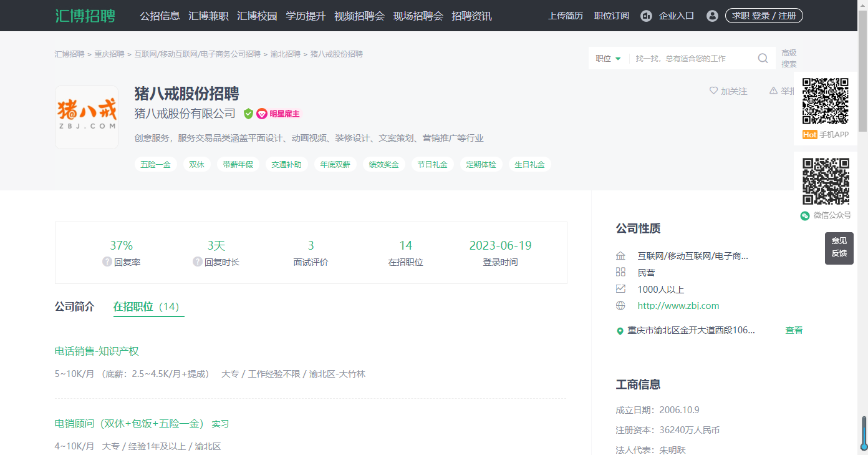The height and width of the screenshot is (455, 868).
Task: Click the 汇博招聘 breadcrumb link
Action: point(70,54)
